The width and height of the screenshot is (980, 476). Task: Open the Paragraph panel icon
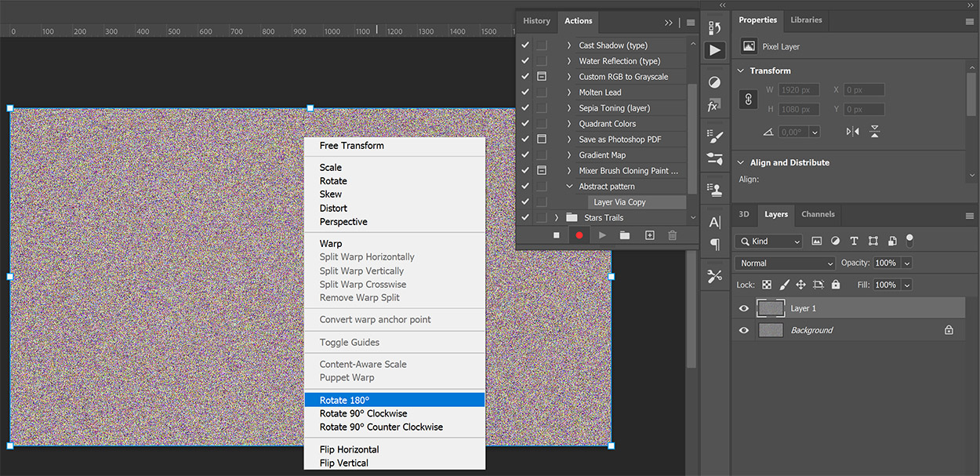pyautogui.click(x=715, y=244)
